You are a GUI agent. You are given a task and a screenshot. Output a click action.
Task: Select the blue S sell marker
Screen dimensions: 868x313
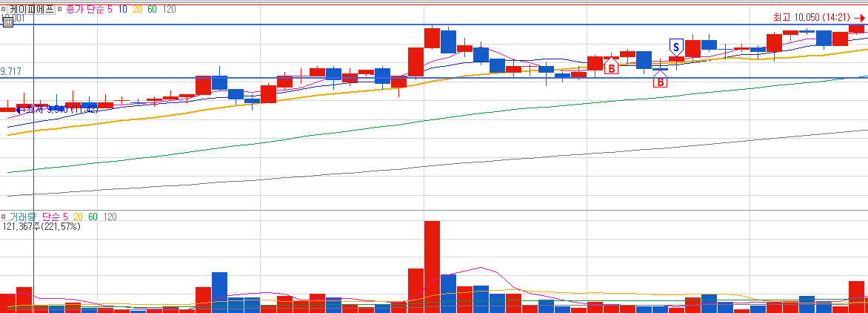tap(676, 47)
